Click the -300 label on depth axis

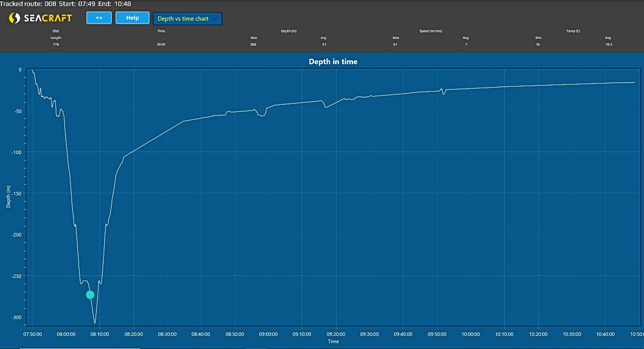[17, 317]
